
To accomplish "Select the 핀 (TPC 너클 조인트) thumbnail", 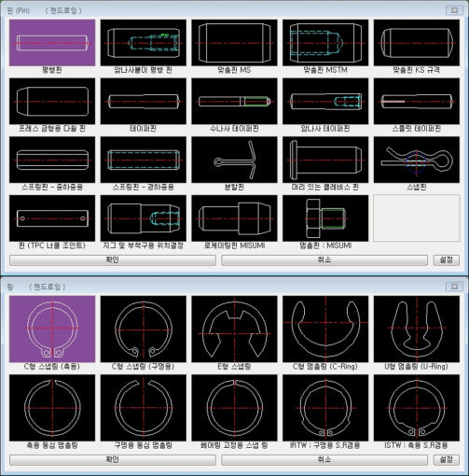I will [x=52, y=218].
